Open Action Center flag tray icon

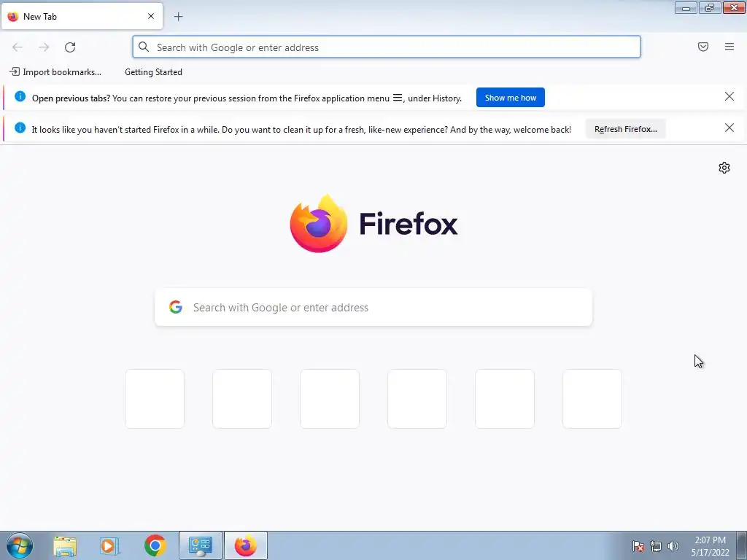[638, 546]
